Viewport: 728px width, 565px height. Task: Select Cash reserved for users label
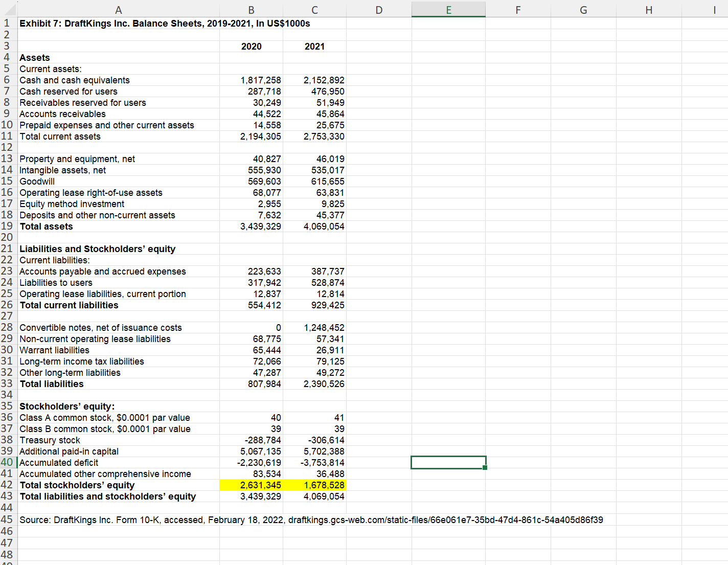[x=69, y=92]
